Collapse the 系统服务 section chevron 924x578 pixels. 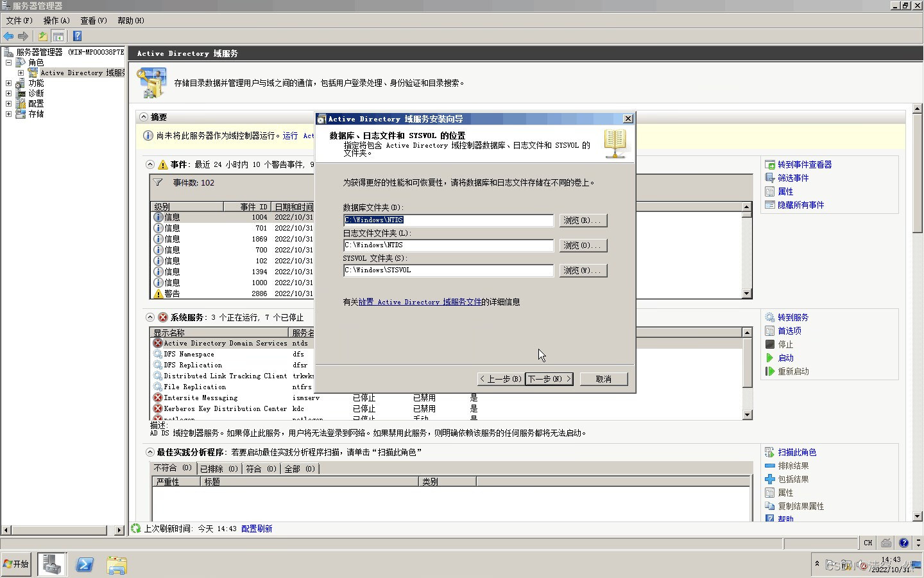[150, 317]
